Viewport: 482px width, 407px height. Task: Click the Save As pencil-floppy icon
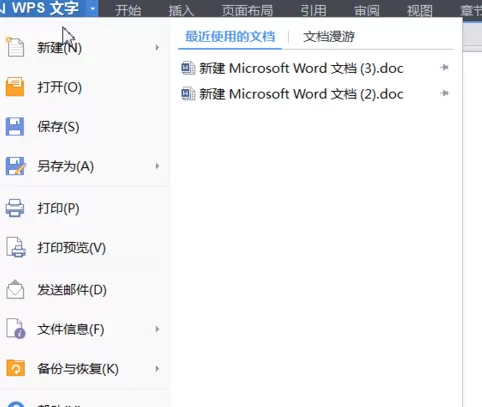(15, 166)
